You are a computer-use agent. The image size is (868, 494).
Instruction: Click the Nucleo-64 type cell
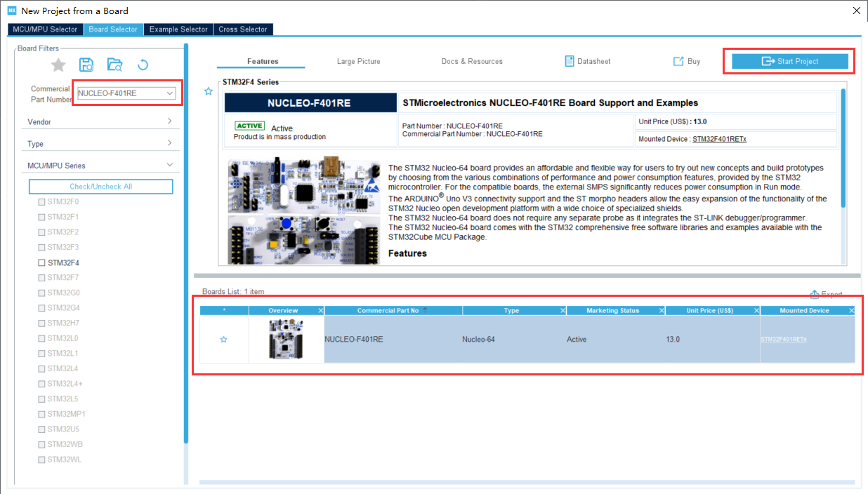(478, 340)
